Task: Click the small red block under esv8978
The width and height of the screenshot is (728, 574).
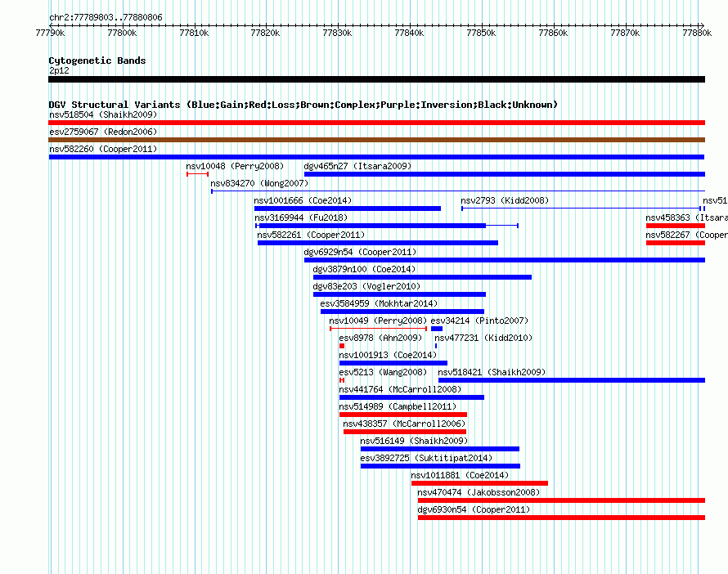Action: pos(342,346)
